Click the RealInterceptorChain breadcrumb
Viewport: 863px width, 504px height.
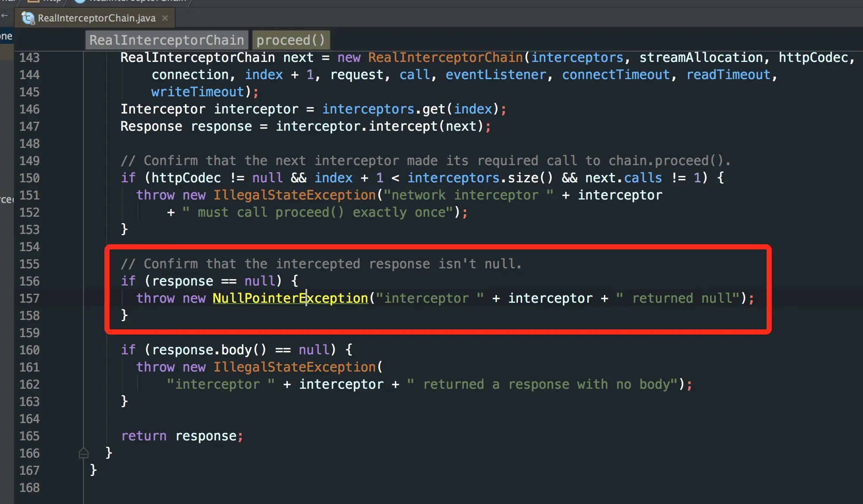point(166,40)
